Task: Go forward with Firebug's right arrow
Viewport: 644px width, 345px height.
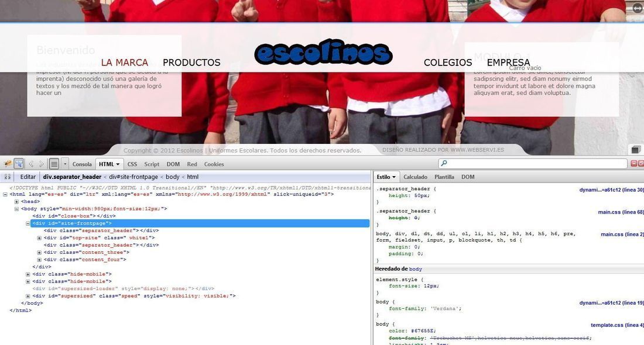Action: coord(41,164)
